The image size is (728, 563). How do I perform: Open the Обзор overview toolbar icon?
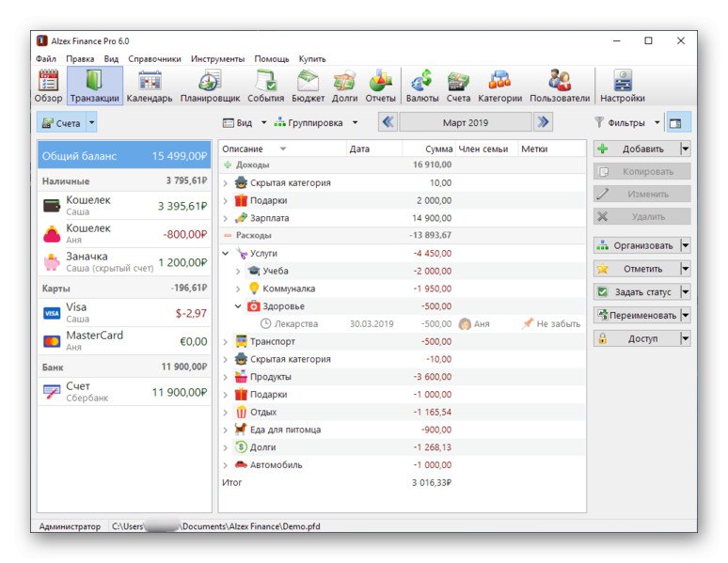[x=48, y=86]
